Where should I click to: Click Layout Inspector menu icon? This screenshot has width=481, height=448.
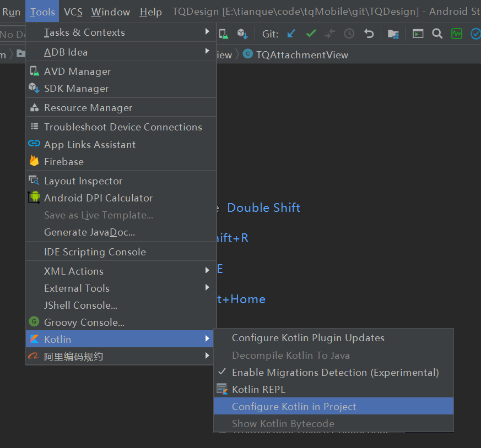pyautogui.click(x=34, y=180)
